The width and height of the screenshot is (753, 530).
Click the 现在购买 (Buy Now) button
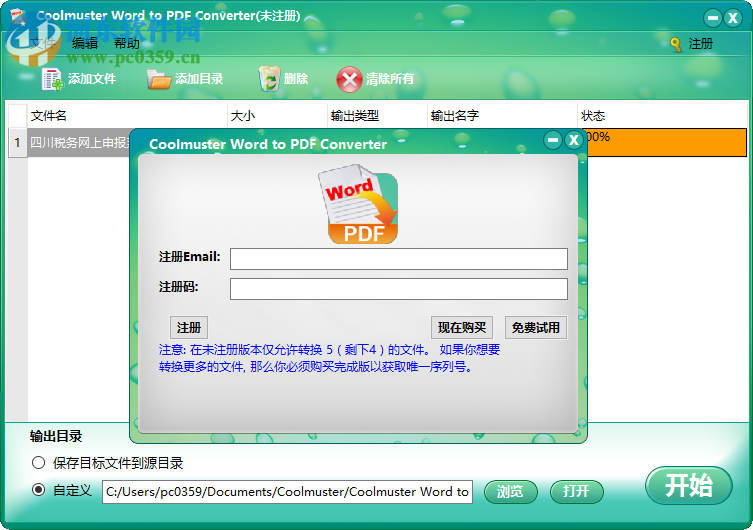(462, 327)
